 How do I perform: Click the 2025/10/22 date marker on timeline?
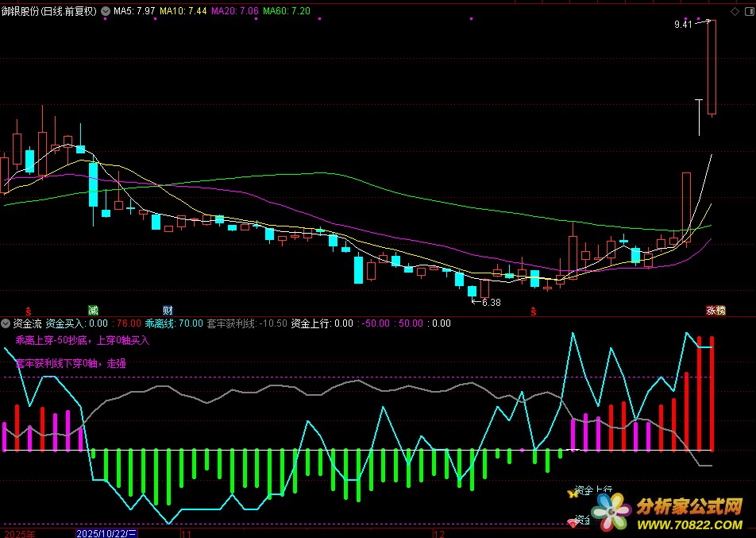pos(107,533)
